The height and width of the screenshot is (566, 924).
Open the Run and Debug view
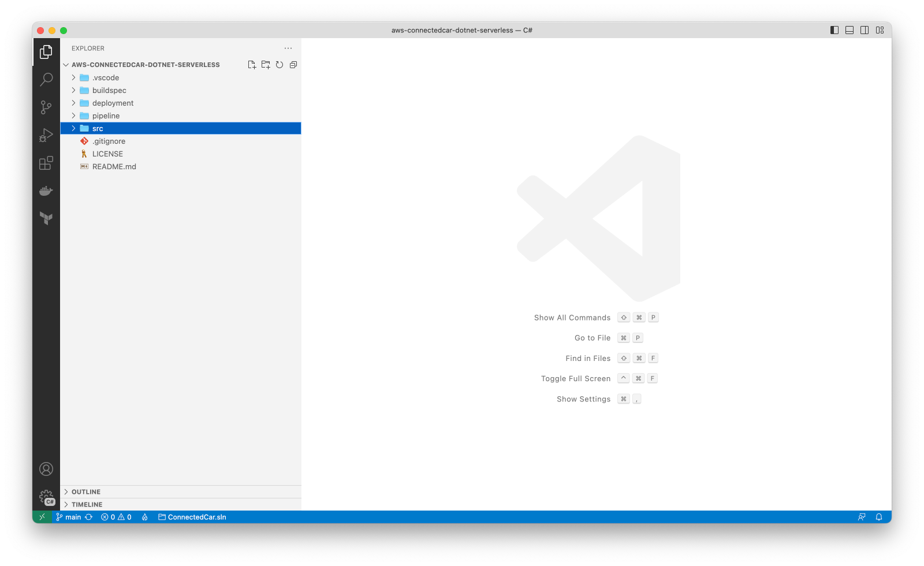click(46, 135)
